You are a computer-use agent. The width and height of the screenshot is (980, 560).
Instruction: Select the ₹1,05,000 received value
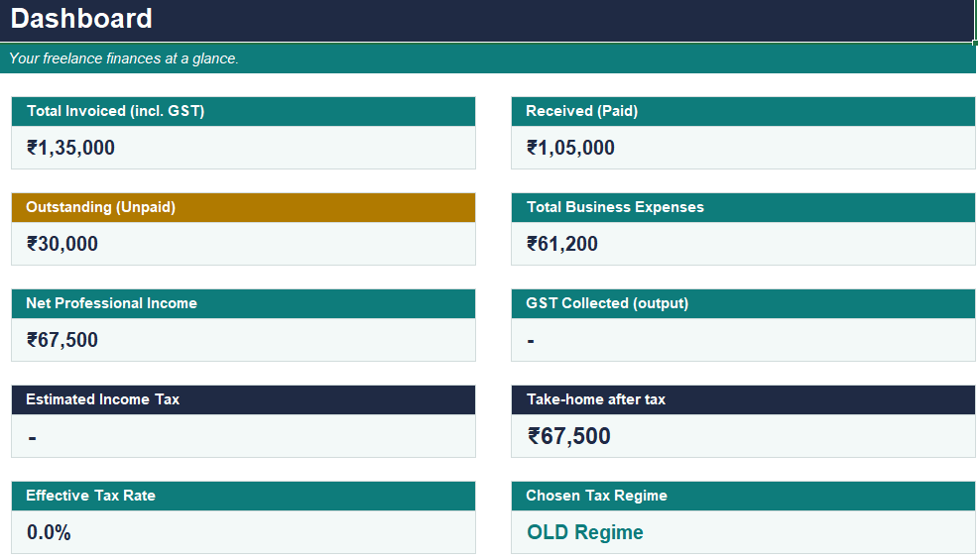pos(570,148)
